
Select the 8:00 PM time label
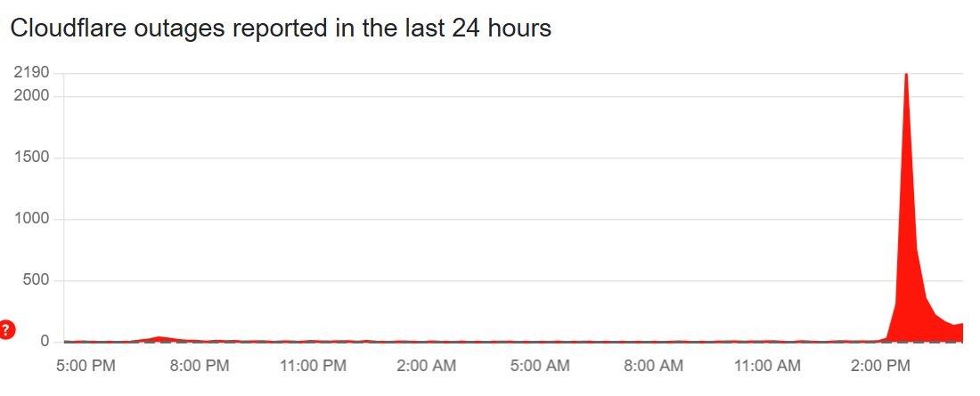point(200,366)
